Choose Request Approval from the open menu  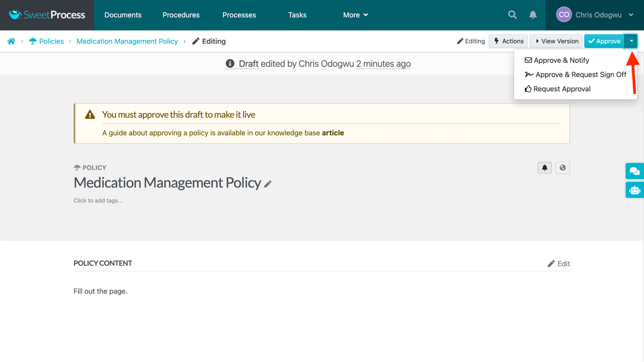(562, 89)
